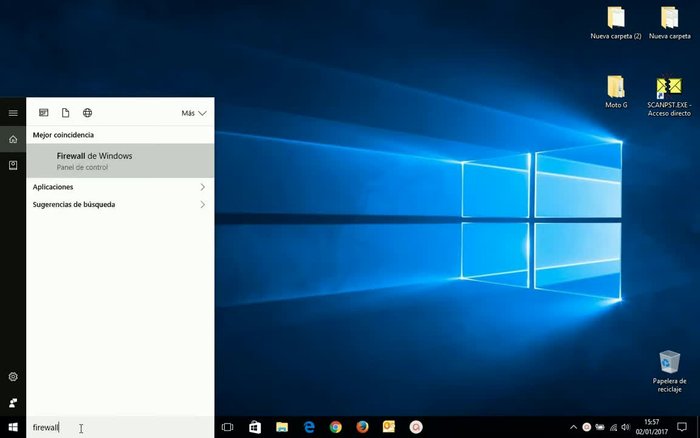This screenshot has width=700, height=438.
Task: Expand the hamburger menu in search panel
Action: [x=13, y=113]
